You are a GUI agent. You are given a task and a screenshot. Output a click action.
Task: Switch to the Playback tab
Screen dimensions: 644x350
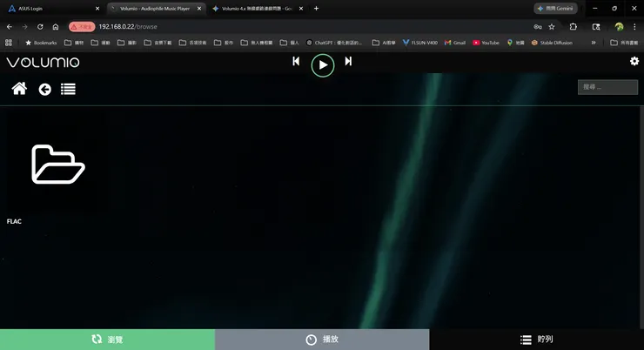322,340
